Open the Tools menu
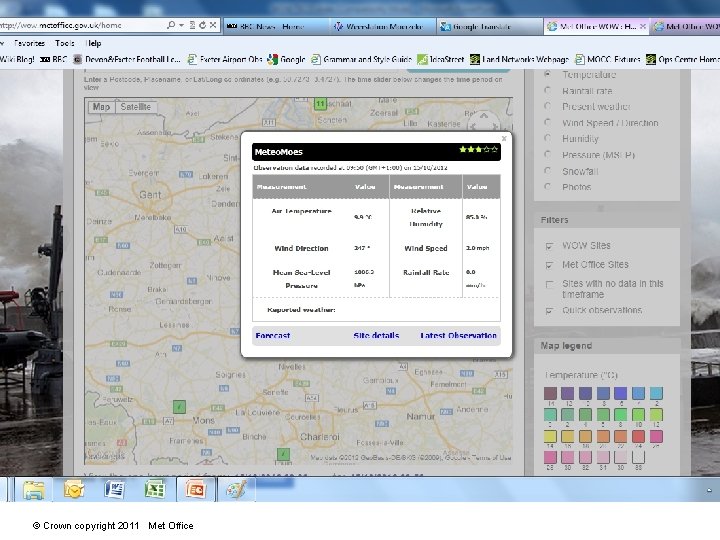720x540 pixels. point(65,43)
